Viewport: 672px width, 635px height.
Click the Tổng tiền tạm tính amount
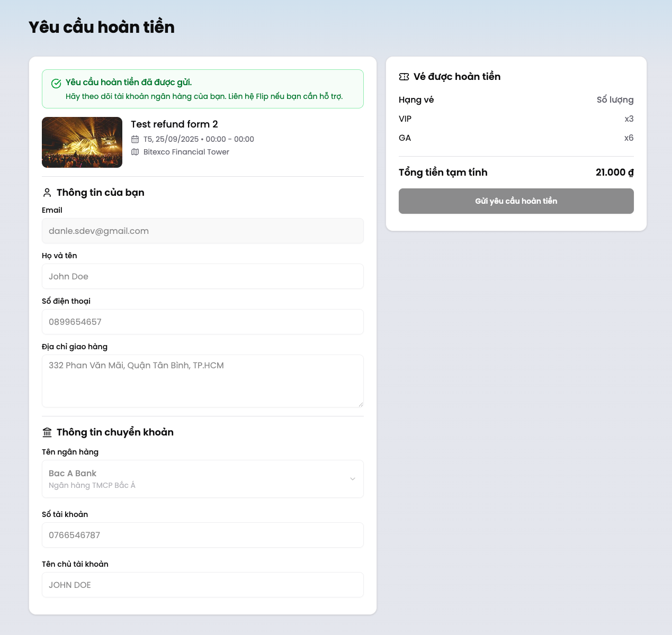614,173
